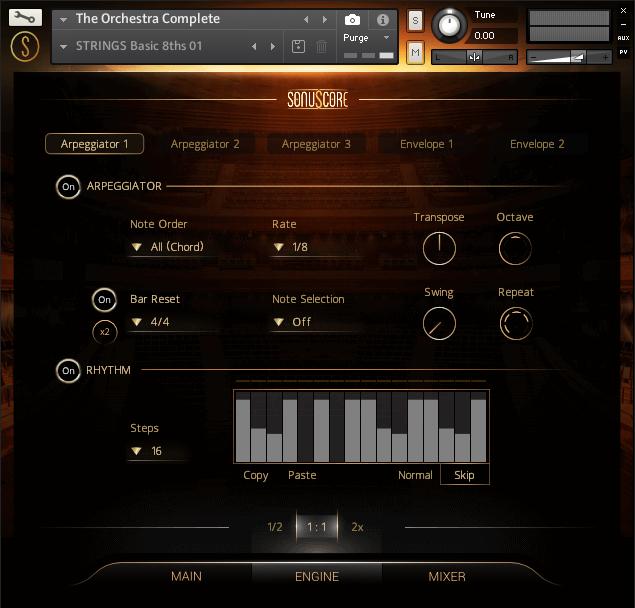Screen dimensions: 635x608
Task: Click the Sonuscore S logo icon
Action: 25,47
